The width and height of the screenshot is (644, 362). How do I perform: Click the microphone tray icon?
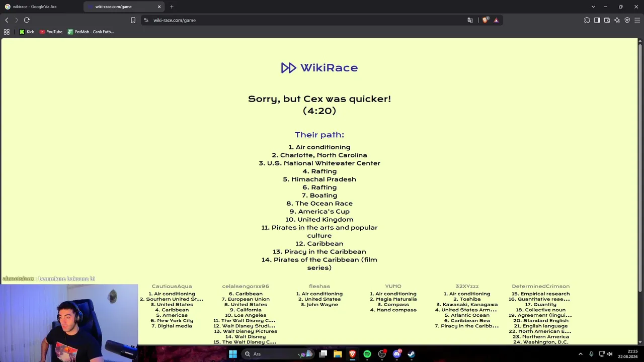coord(591,354)
